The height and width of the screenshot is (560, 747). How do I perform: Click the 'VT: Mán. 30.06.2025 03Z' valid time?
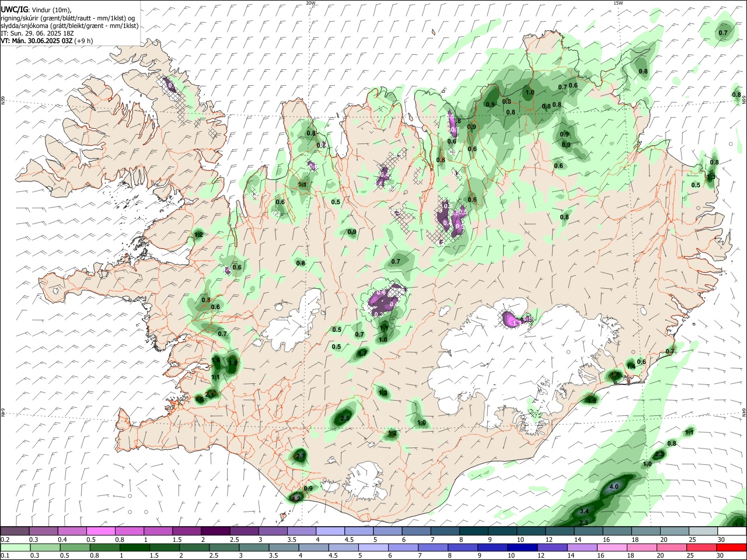(x=36, y=41)
